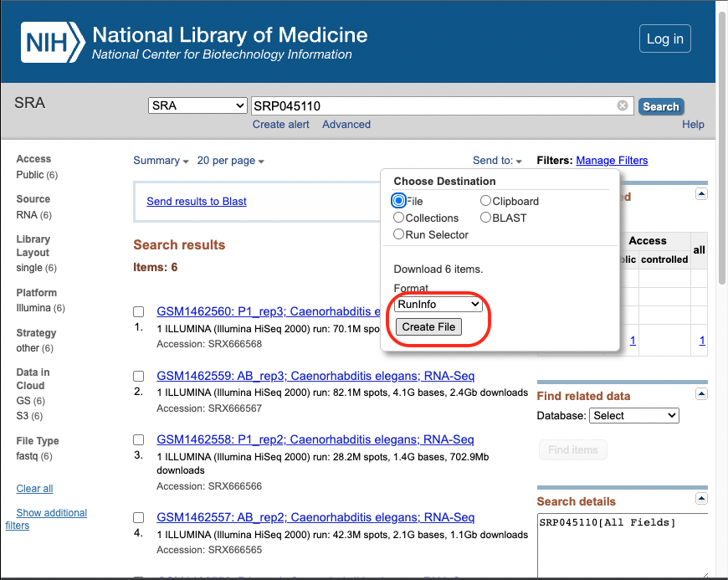Viewport: 728px width, 580px height.
Task: Open the Manage Filters link
Action: (x=612, y=161)
